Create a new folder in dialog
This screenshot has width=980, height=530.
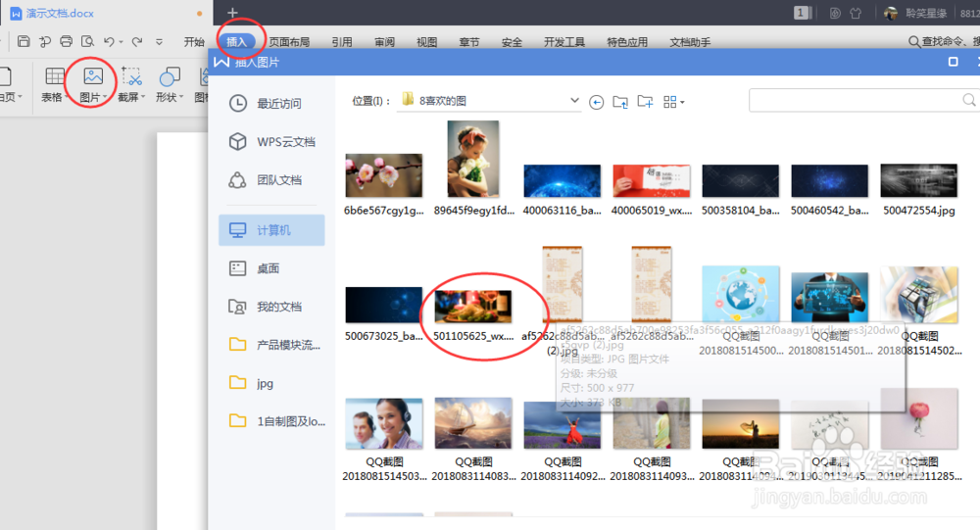click(x=645, y=101)
